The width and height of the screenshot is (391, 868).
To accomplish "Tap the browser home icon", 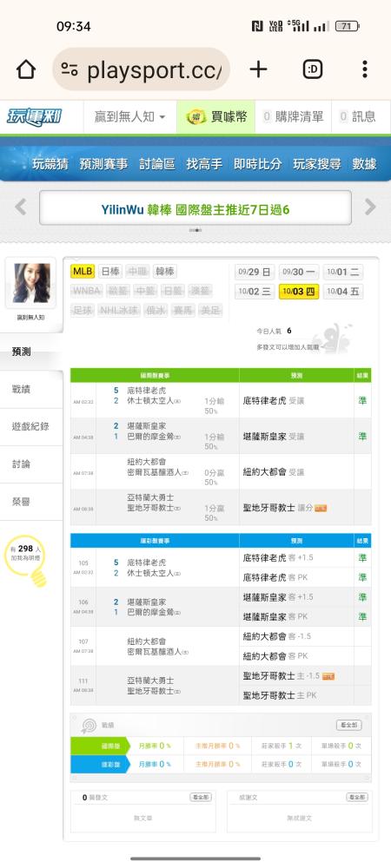I will [x=26, y=69].
